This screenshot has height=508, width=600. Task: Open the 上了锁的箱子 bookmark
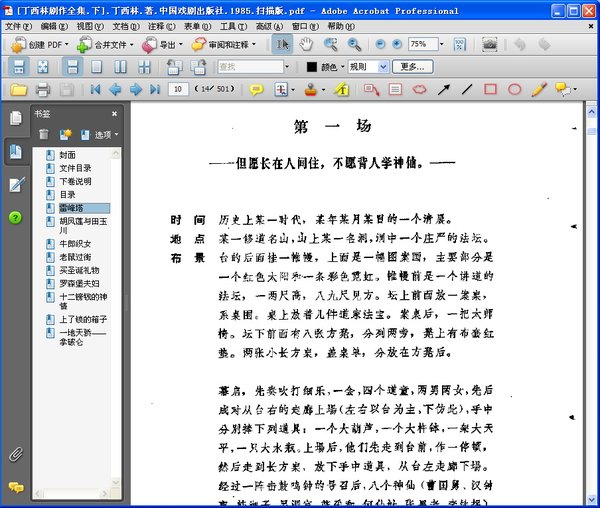83,319
